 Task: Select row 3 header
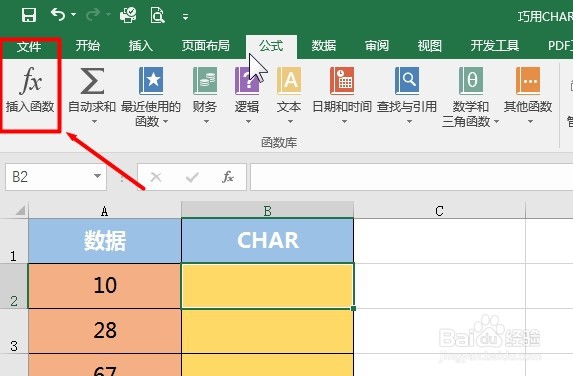pos(14,331)
